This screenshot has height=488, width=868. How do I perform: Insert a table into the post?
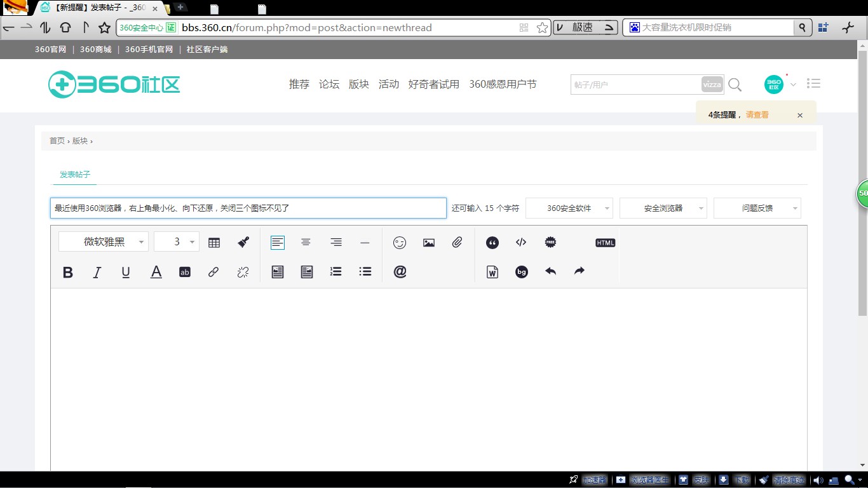pos(214,242)
